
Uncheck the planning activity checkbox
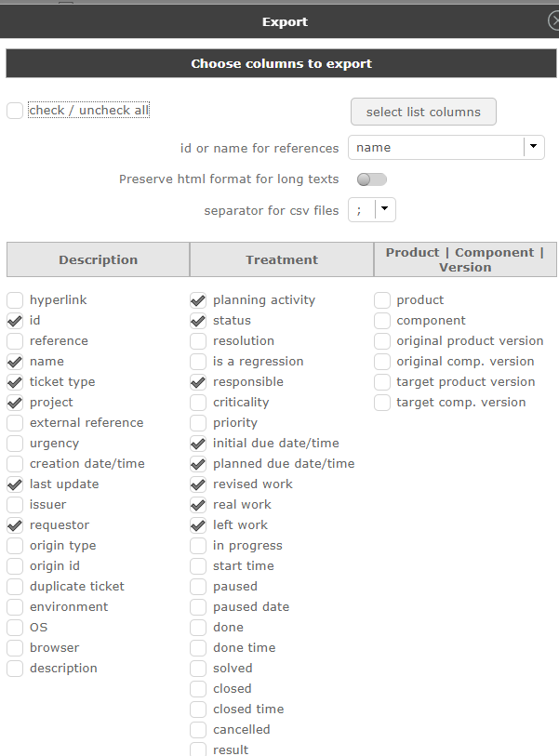pos(198,300)
